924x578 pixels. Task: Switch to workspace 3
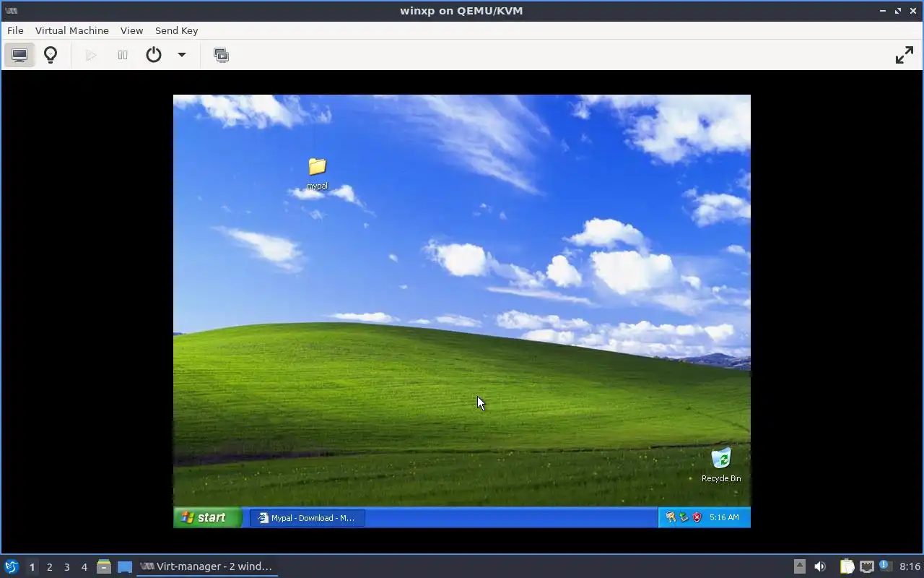(67, 567)
